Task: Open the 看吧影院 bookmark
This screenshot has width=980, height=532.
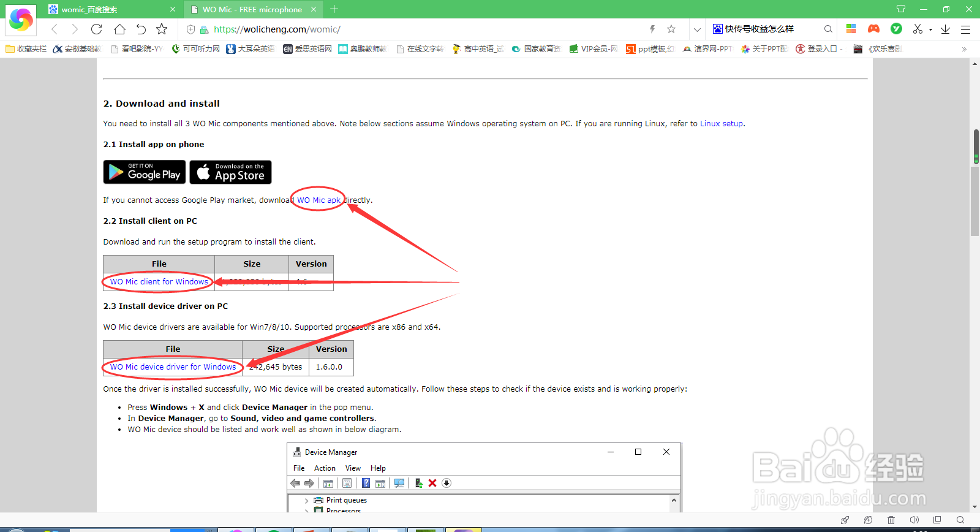Action: 137,48
